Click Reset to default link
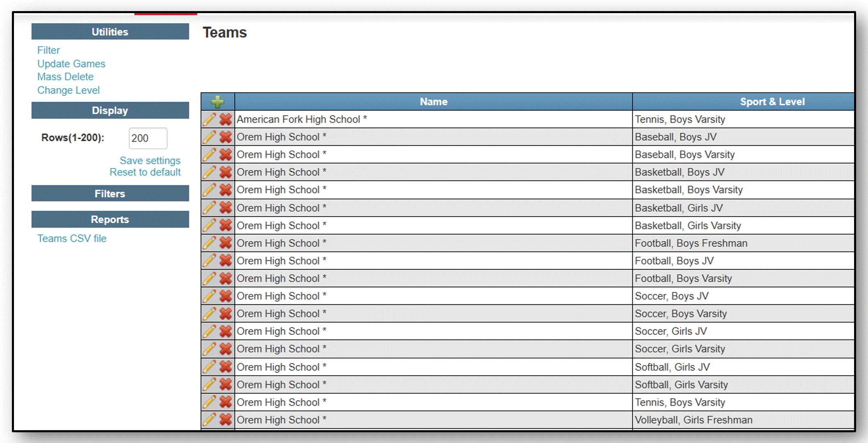This screenshot has height=443, width=868. (x=145, y=172)
